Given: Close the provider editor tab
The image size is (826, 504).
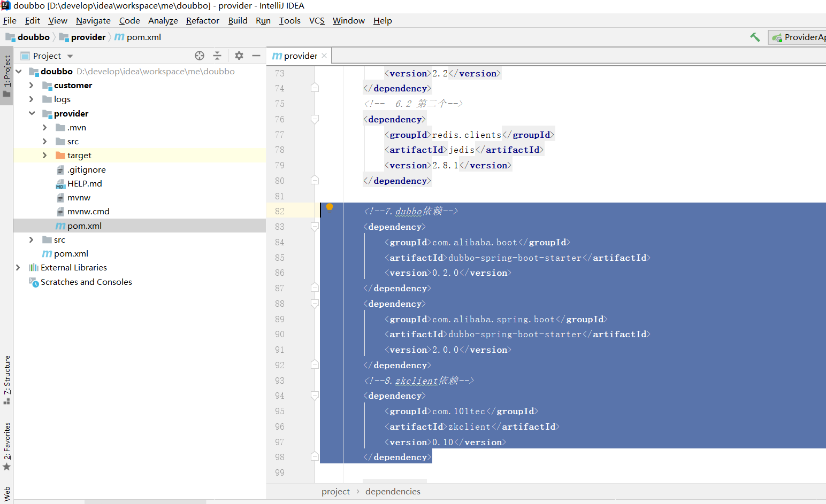Looking at the screenshot, I should 324,56.
